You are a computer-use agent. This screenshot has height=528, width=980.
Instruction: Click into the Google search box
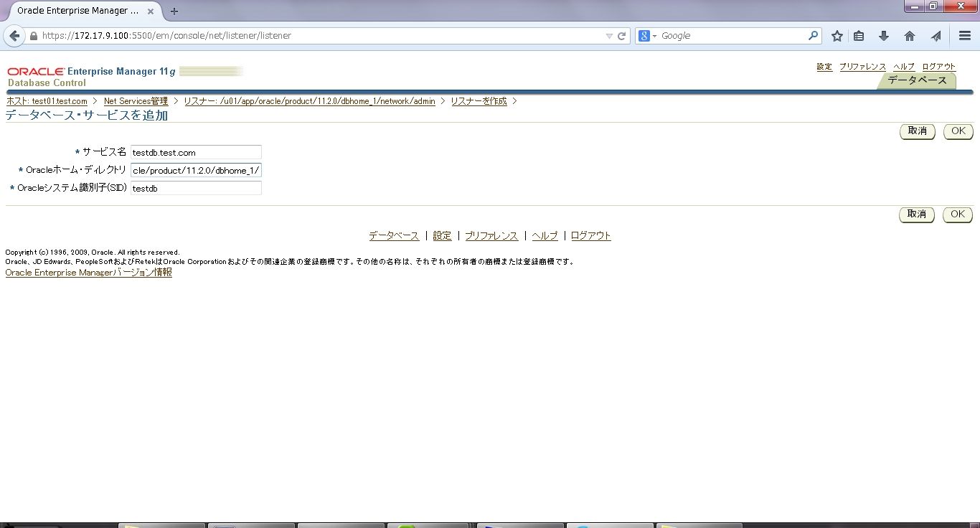[x=732, y=36]
